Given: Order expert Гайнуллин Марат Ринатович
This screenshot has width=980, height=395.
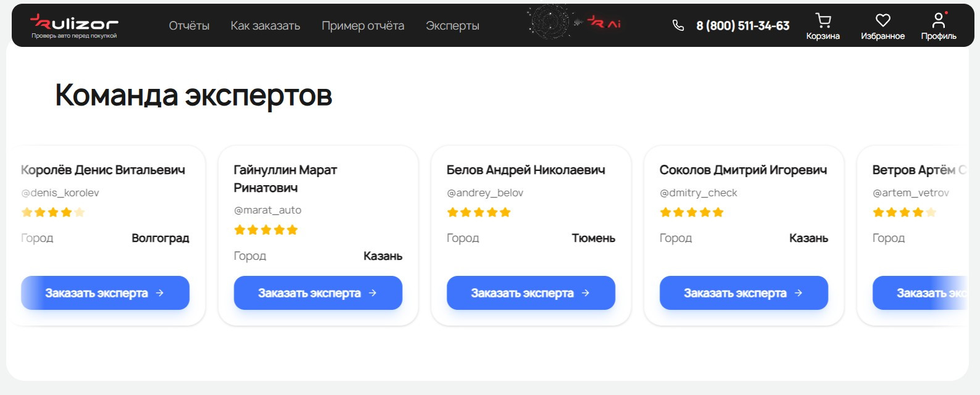Looking at the screenshot, I should coord(318,293).
